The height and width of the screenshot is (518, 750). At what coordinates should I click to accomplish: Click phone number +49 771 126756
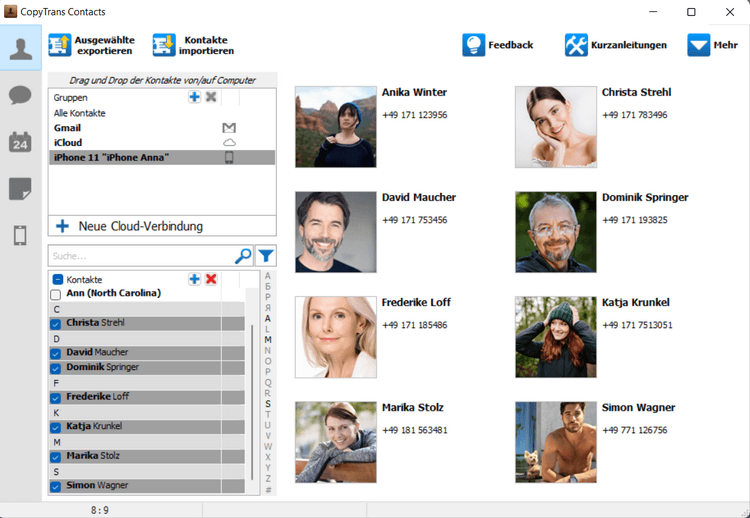635,430
